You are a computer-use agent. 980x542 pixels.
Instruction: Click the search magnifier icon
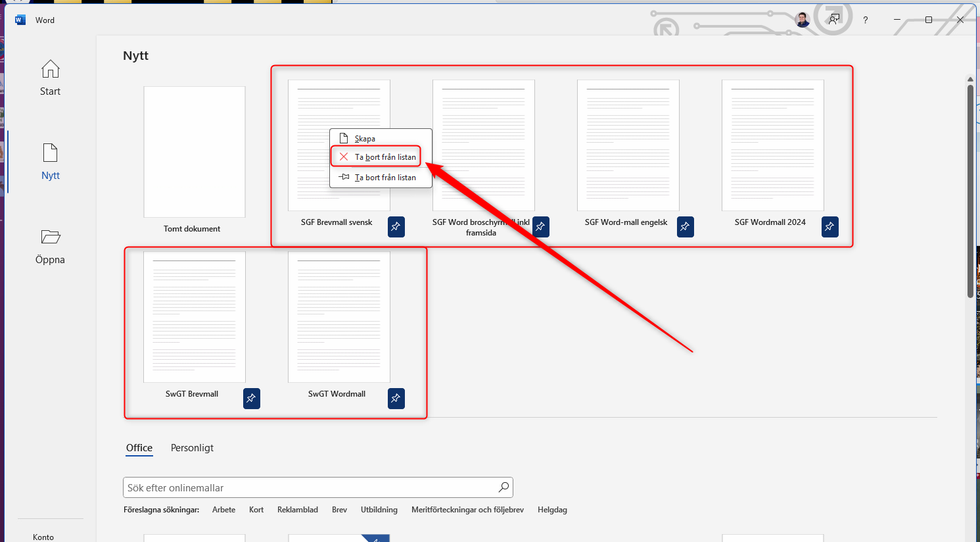pos(503,487)
